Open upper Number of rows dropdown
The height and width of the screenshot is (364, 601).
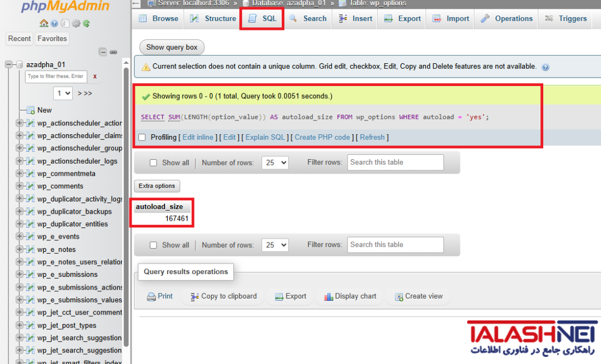pos(275,163)
